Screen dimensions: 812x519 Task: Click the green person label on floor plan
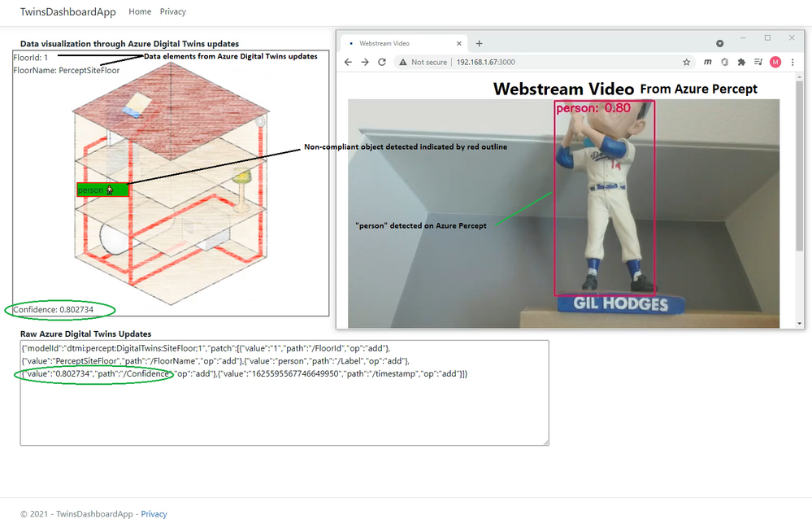(102, 190)
